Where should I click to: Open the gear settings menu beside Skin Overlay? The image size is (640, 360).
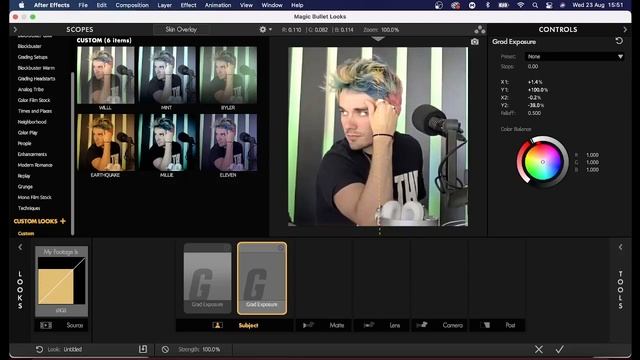pos(265,29)
